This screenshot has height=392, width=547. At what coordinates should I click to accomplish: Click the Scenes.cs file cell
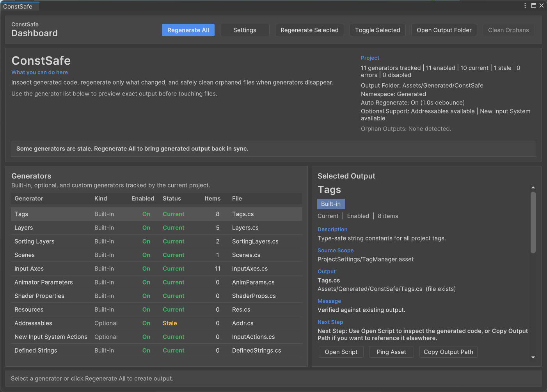(246, 255)
